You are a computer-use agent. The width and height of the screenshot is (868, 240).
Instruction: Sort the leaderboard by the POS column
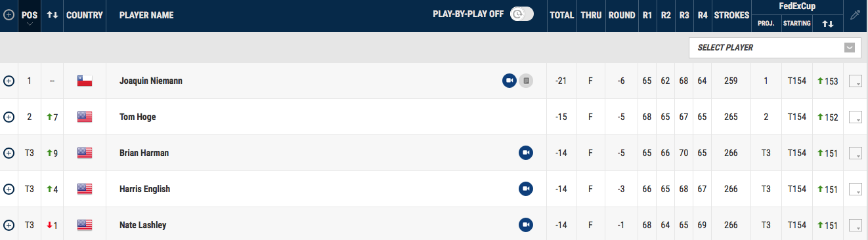(x=29, y=16)
